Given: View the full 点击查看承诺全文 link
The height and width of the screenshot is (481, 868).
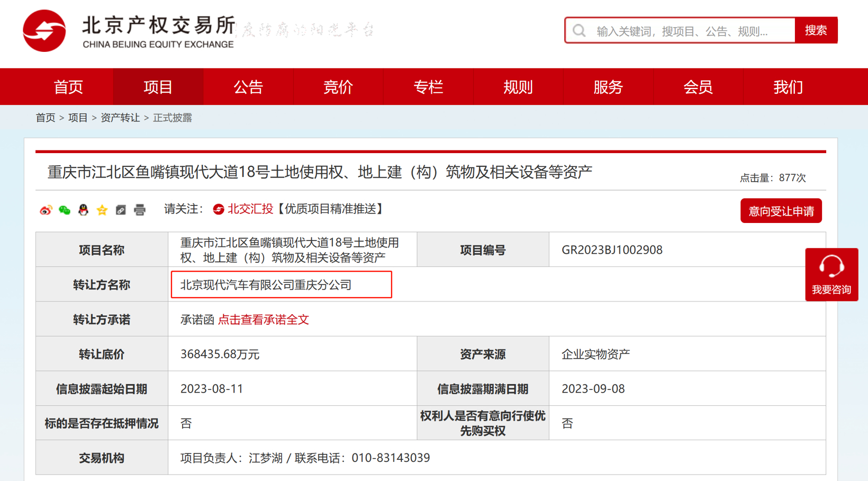Looking at the screenshot, I should [x=263, y=319].
